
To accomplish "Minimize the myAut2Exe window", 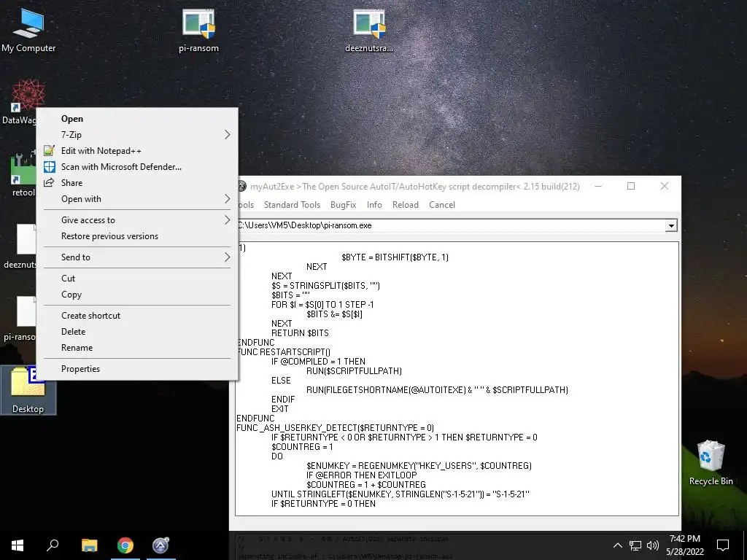I will (x=598, y=186).
